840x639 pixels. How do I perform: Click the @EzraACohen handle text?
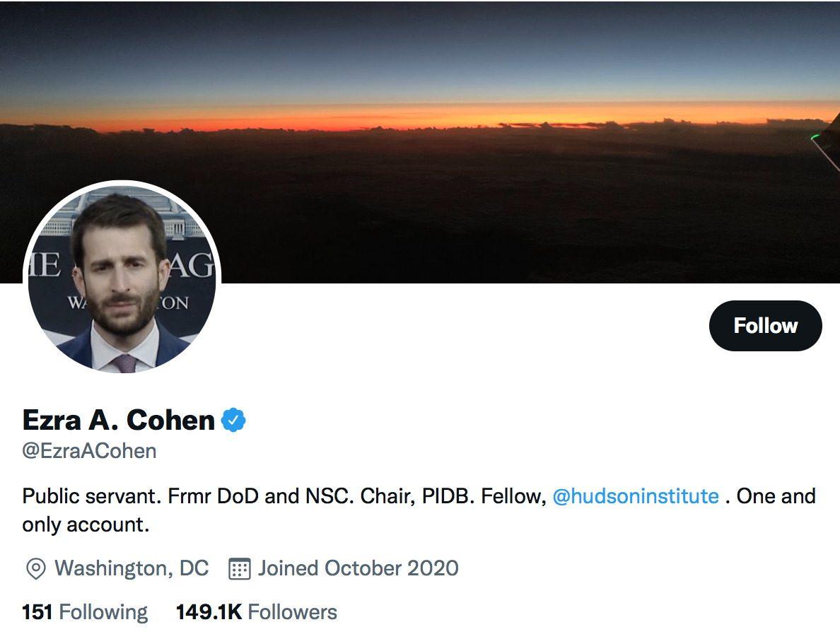point(90,451)
